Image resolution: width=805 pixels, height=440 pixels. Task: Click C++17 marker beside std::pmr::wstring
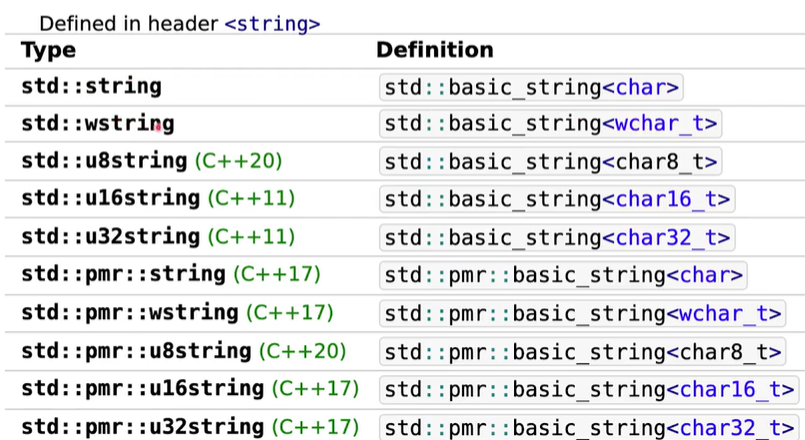click(289, 313)
